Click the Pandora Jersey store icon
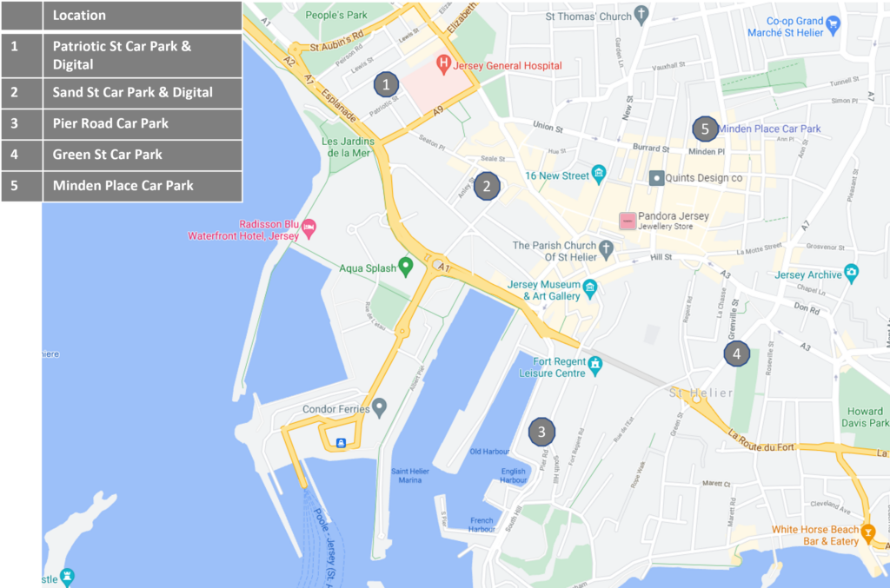Image resolution: width=890 pixels, height=588 pixels. tap(628, 221)
